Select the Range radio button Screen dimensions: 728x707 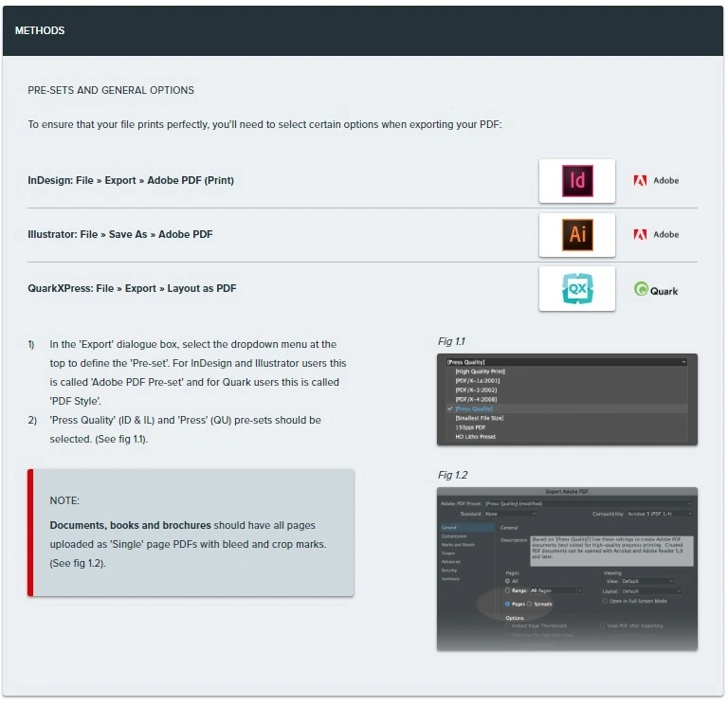(507, 590)
